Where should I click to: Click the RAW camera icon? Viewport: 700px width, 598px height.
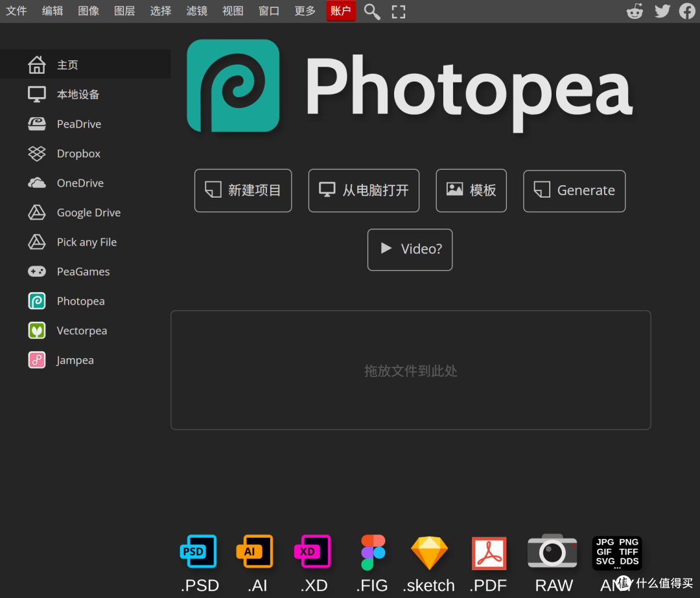pos(552,551)
